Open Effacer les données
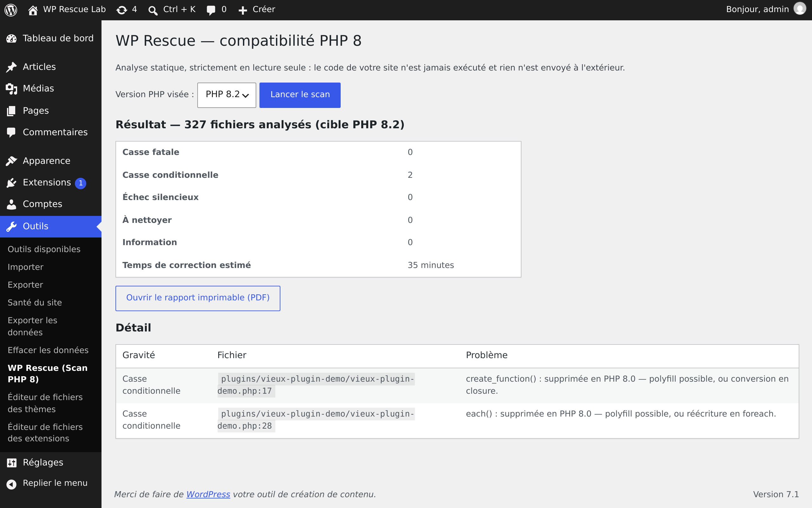Viewport: 812px width, 508px height. pyautogui.click(x=48, y=350)
